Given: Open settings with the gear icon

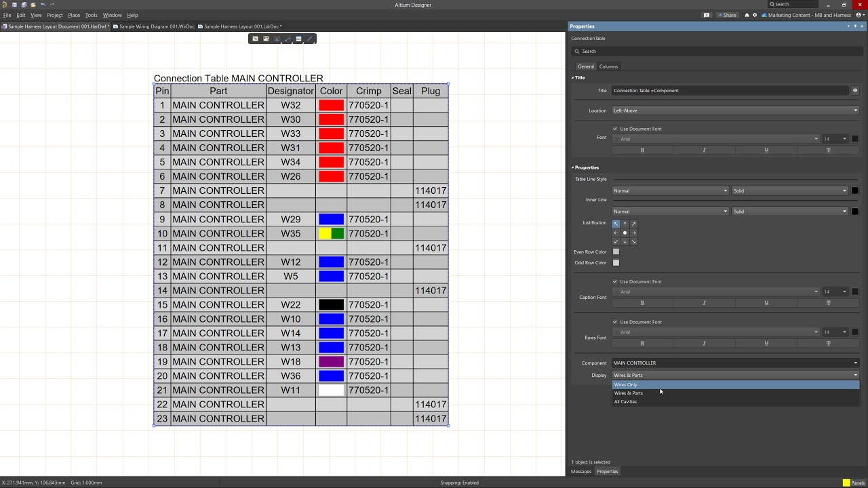Looking at the screenshot, I should (755, 15).
